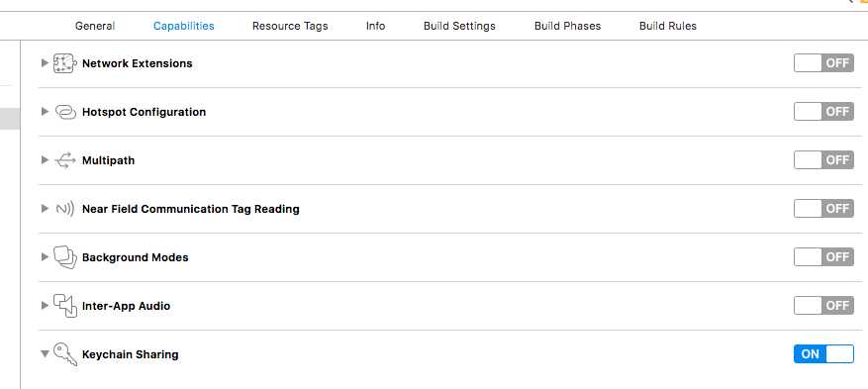Screen dimensions: 868x389
Task: Expand Near Field Communication Tag Reading
Action: click(x=45, y=209)
